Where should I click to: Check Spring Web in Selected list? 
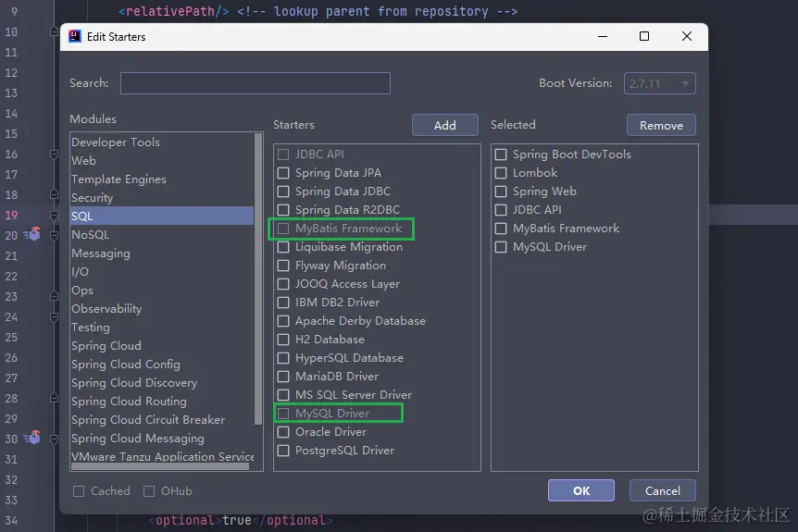click(x=501, y=192)
